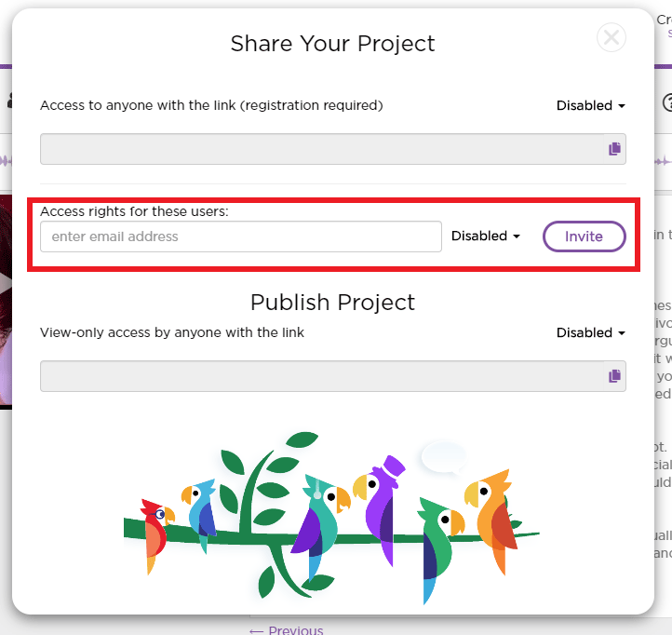The width and height of the screenshot is (672, 635).
Task: Click the Invite button
Action: click(585, 236)
